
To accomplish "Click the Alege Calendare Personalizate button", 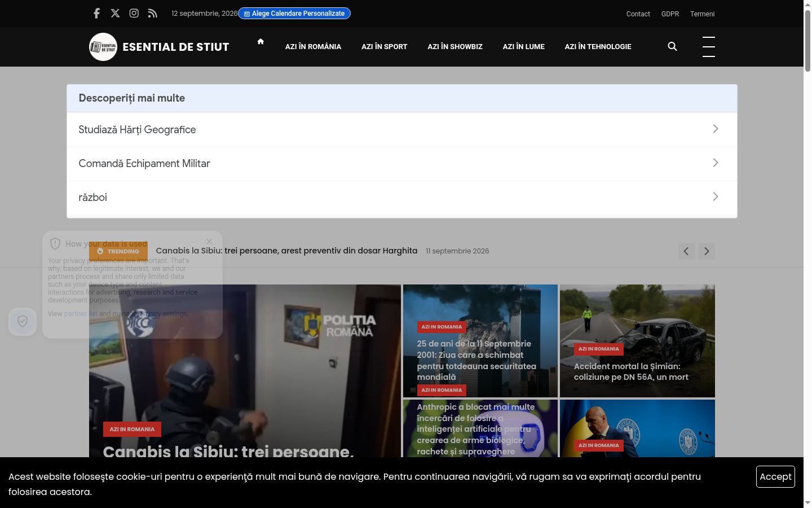I will click(x=294, y=14).
